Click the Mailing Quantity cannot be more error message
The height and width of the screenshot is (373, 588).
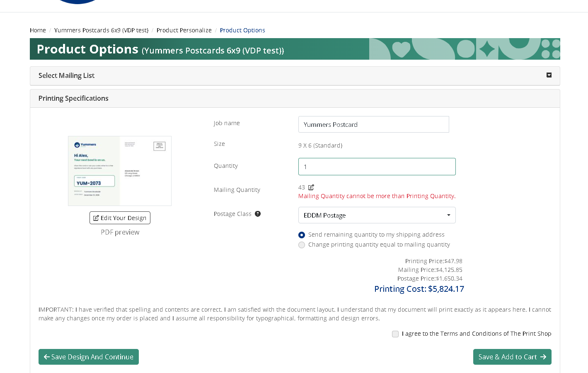click(x=377, y=196)
